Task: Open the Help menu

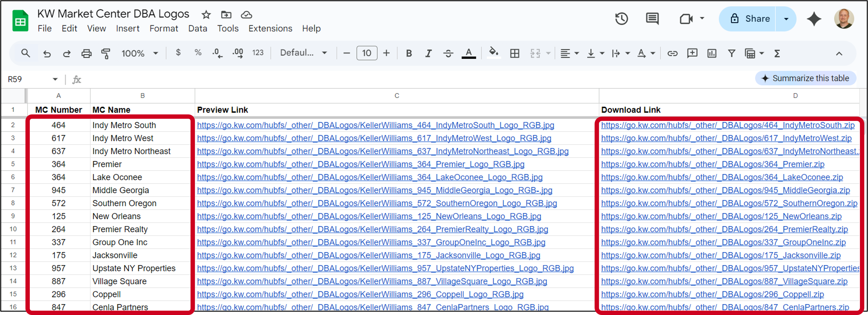Action: coord(311,29)
